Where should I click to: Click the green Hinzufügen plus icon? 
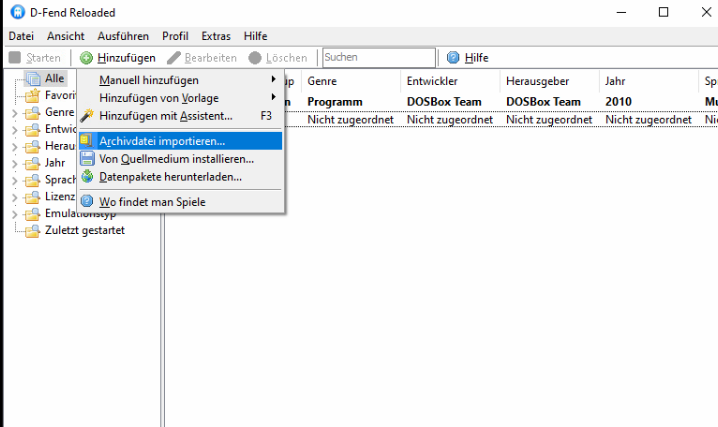(87, 58)
